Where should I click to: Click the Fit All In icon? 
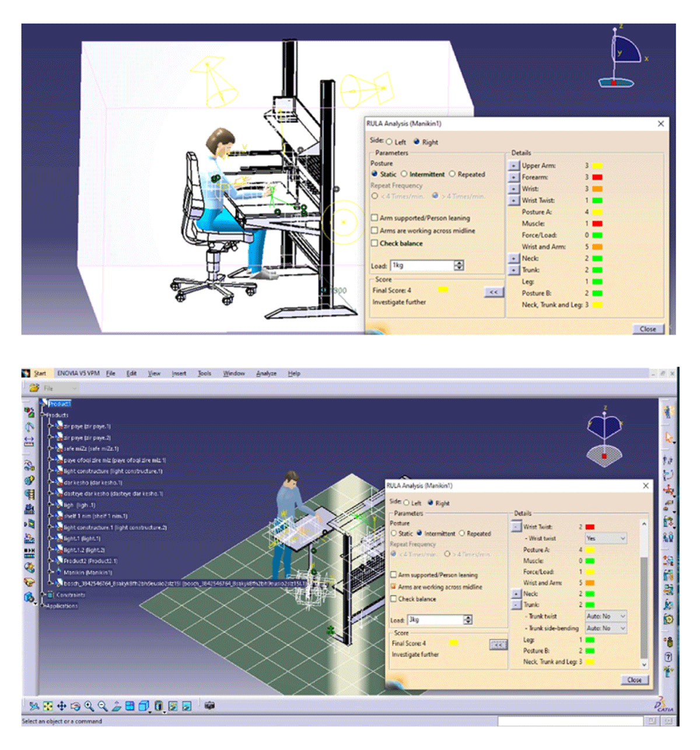click(48, 706)
